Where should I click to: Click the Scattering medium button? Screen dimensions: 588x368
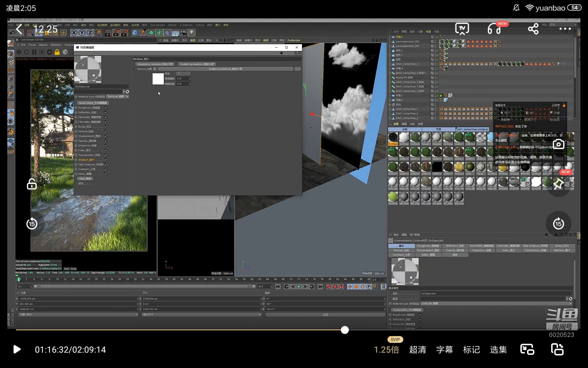197,64
